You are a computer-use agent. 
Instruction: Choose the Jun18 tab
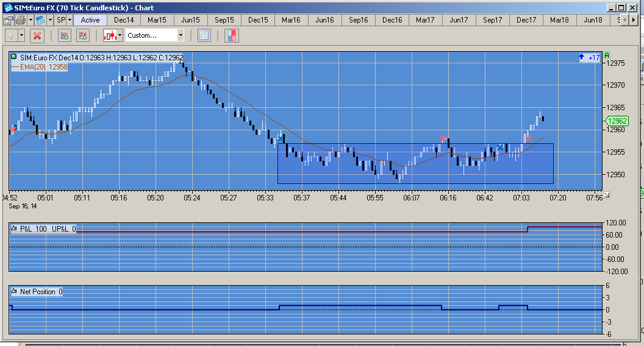[x=593, y=20]
